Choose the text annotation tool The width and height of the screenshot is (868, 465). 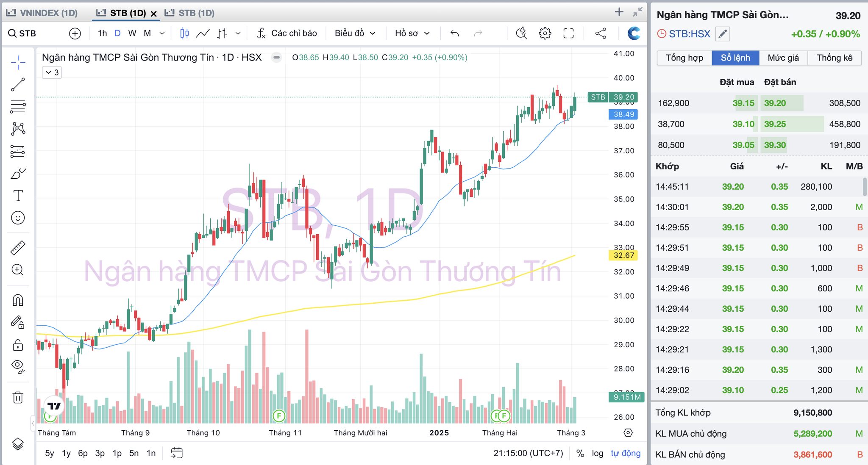tap(18, 196)
